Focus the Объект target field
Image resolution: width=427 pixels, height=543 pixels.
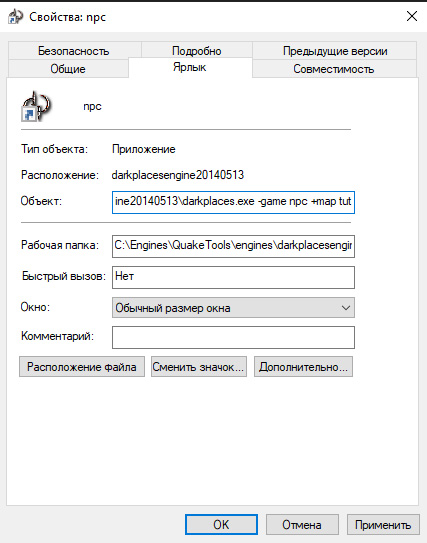(x=233, y=202)
